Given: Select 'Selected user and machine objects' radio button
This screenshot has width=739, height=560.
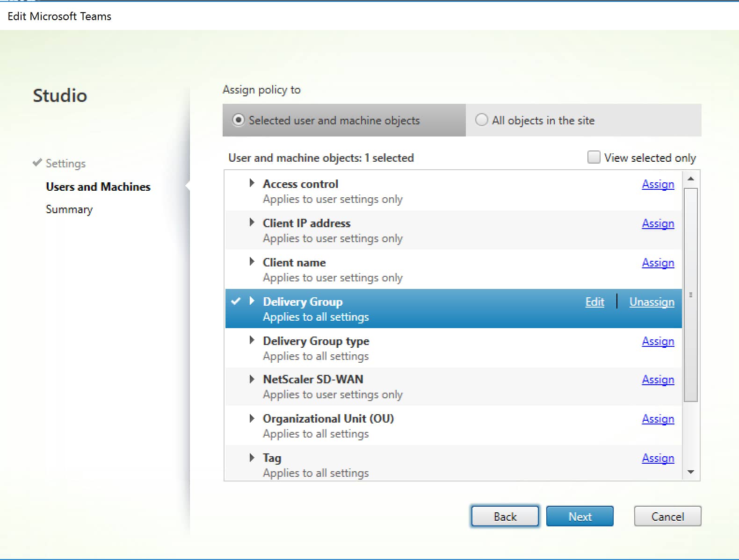Looking at the screenshot, I should pyautogui.click(x=239, y=120).
